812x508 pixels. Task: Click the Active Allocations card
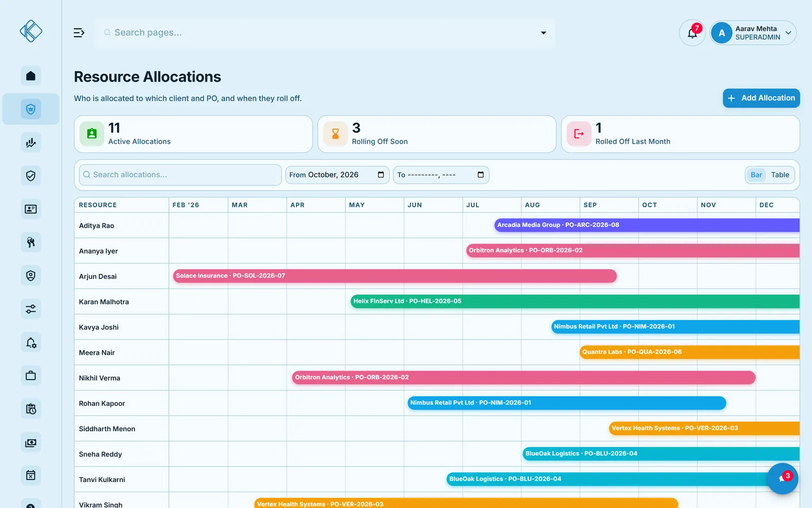193,134
